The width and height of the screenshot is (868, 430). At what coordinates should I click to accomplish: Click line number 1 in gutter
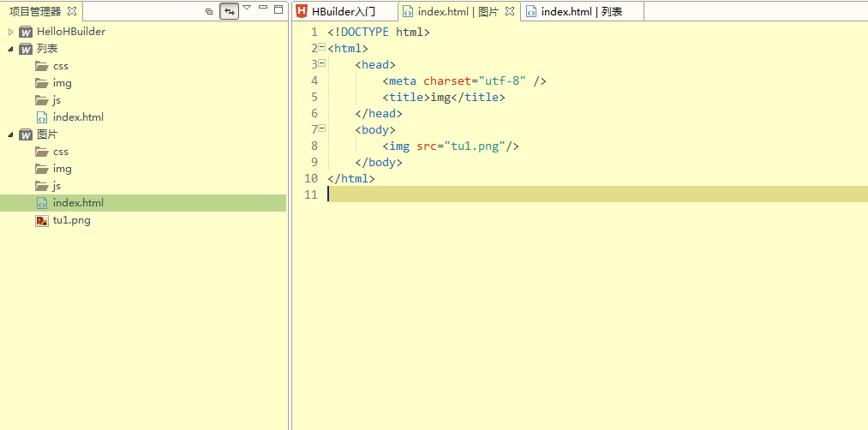pyautogui.click(x=314, y=32)
